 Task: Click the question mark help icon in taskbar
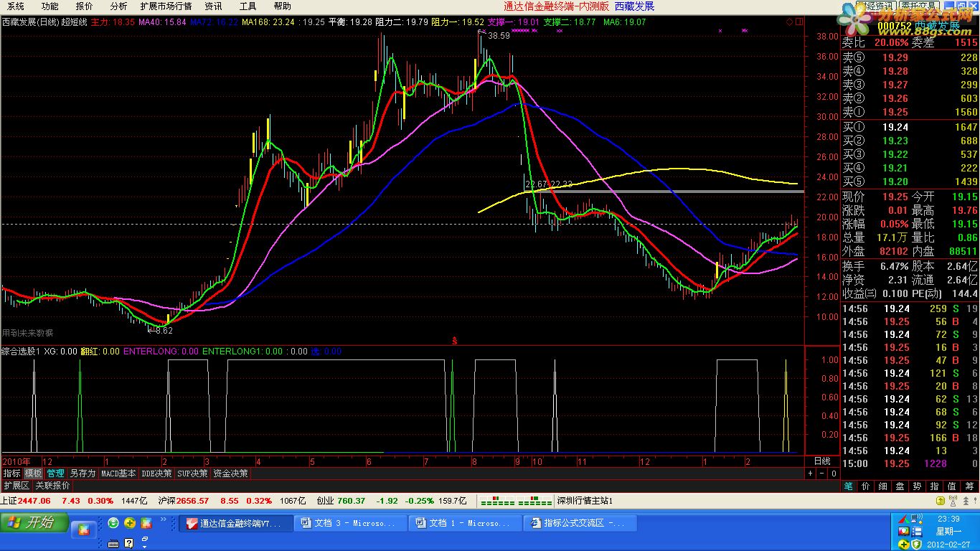(129, 543)
